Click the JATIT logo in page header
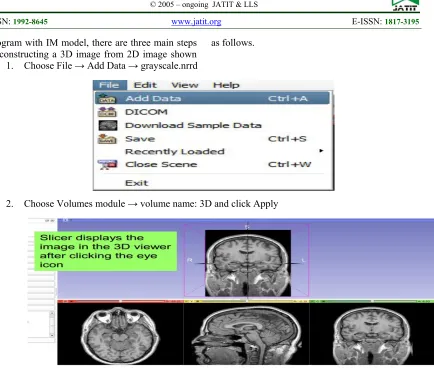Image resolution: width=434 pixels, height=382 pixels. pyautogui.click(x=405, y=5)
